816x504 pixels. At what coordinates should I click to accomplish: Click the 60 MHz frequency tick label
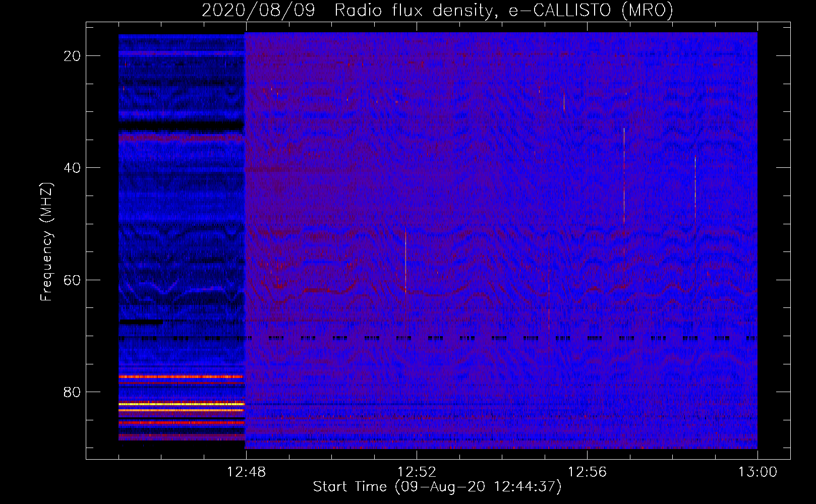click(72, 280)
